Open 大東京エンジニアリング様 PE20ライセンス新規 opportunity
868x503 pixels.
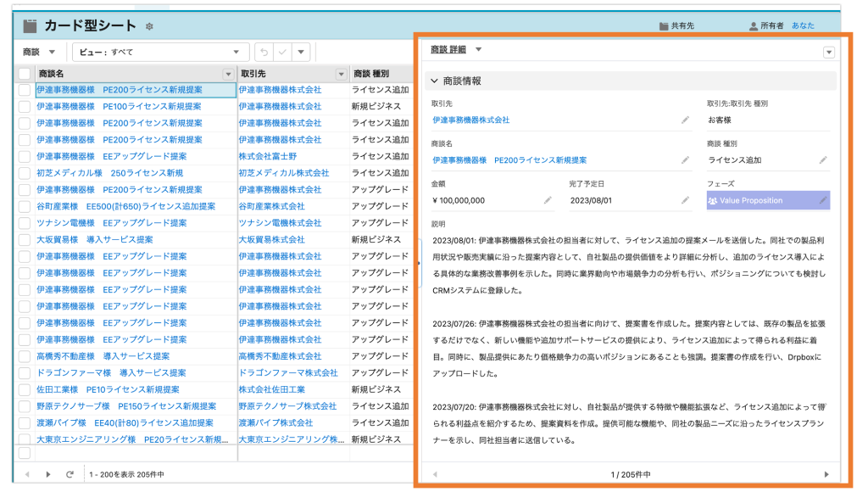pos(132,439)
